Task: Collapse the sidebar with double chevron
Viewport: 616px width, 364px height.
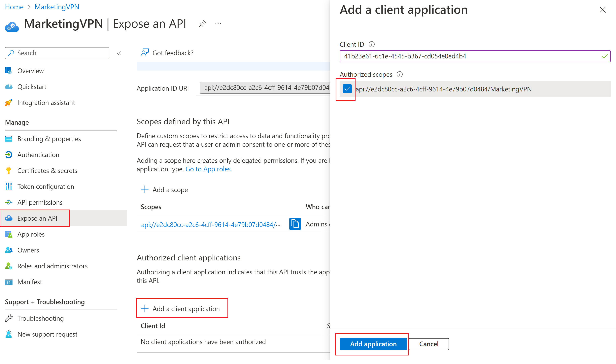Action: click(119, 53)
